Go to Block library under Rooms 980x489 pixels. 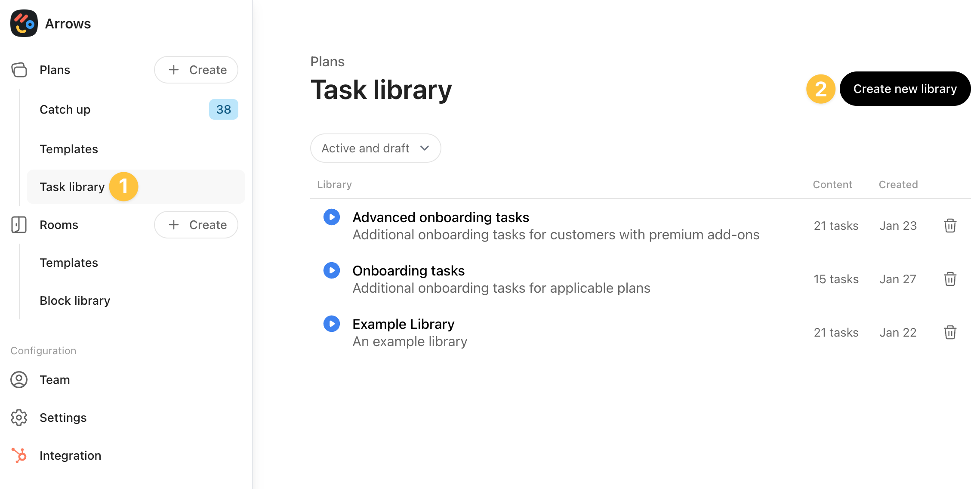point(75,300)
